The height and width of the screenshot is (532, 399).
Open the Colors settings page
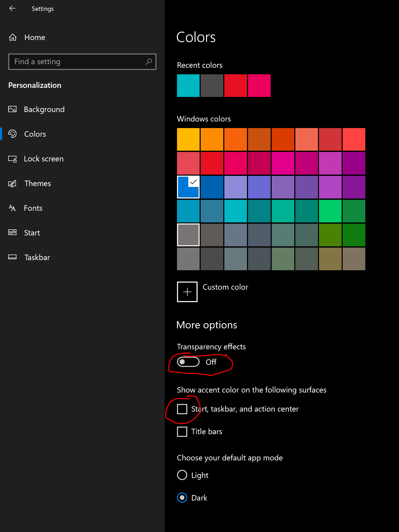[35, 134]
